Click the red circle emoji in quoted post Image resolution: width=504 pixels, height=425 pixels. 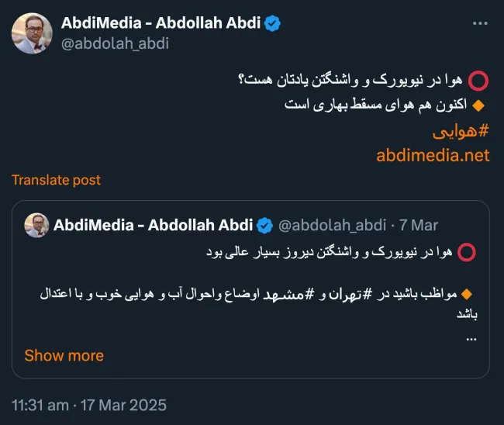tap(467, 252)
